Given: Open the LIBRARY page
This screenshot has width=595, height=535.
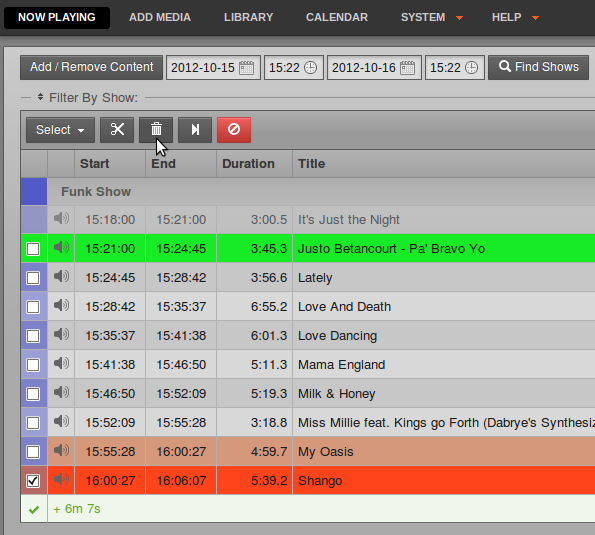Looking at the screenshot, I should click(249, 17).
